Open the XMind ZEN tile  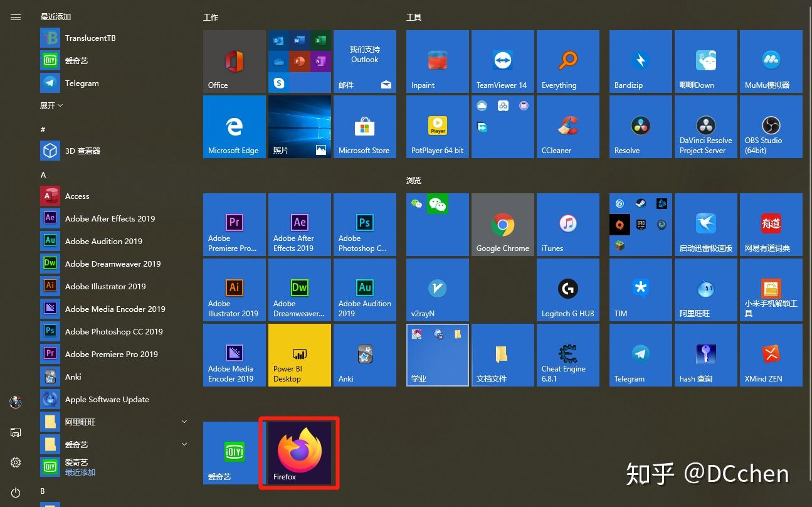click(771, 355)
